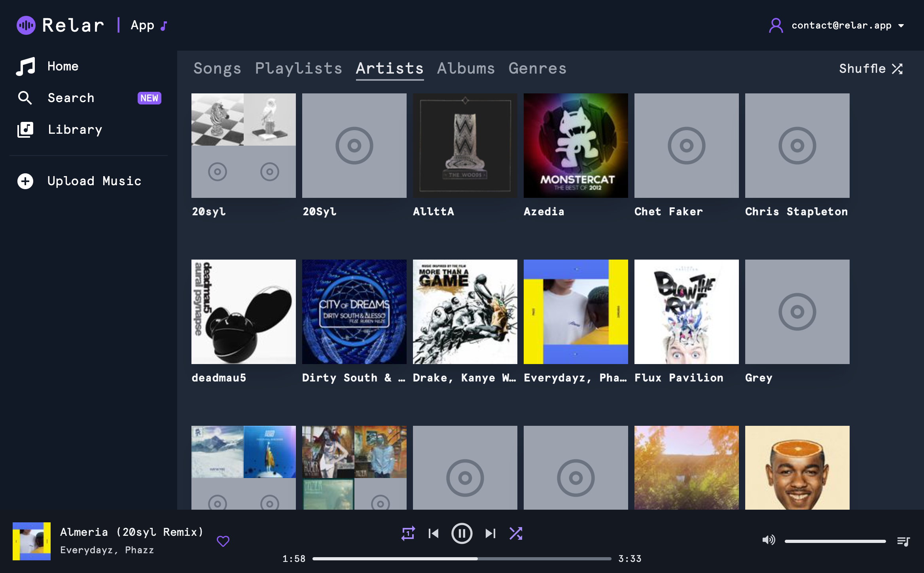Open the sunset landscape artist thumbnail
This screenshot has width=924, height=573.
coord(687,468)
